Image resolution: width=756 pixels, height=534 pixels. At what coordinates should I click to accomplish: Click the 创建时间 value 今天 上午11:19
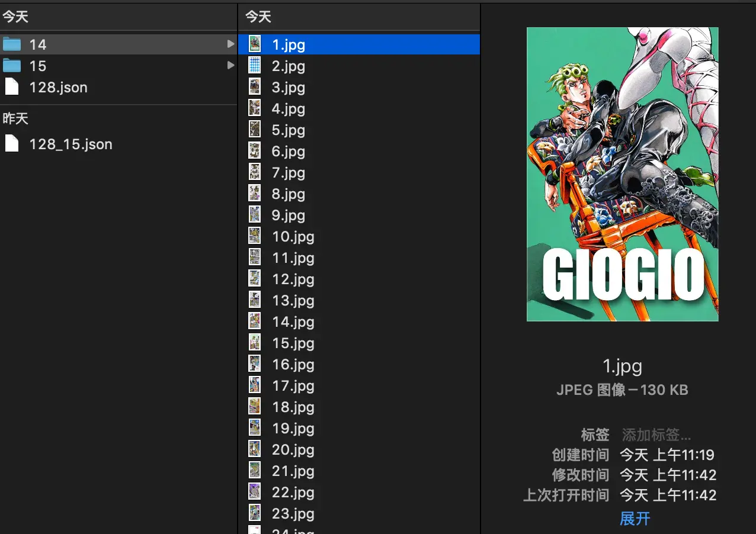[667, 455]
